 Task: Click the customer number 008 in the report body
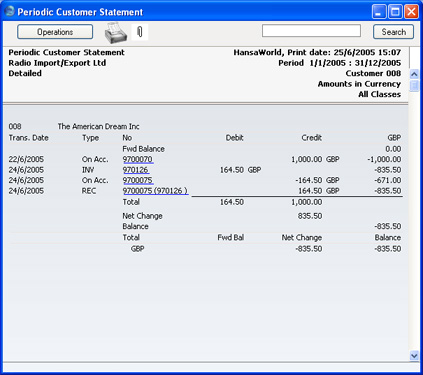coord(15,127)
